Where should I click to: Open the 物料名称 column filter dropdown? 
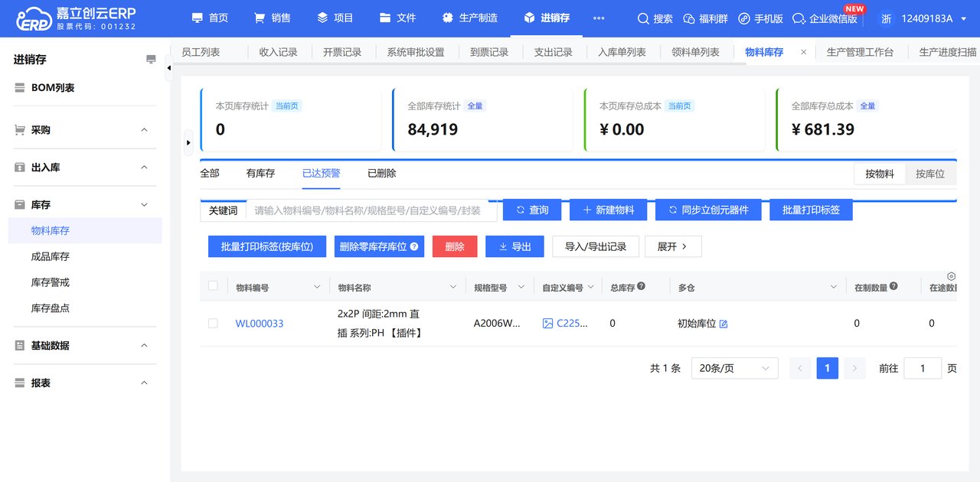pyautogui.click(x=452, y=287)
